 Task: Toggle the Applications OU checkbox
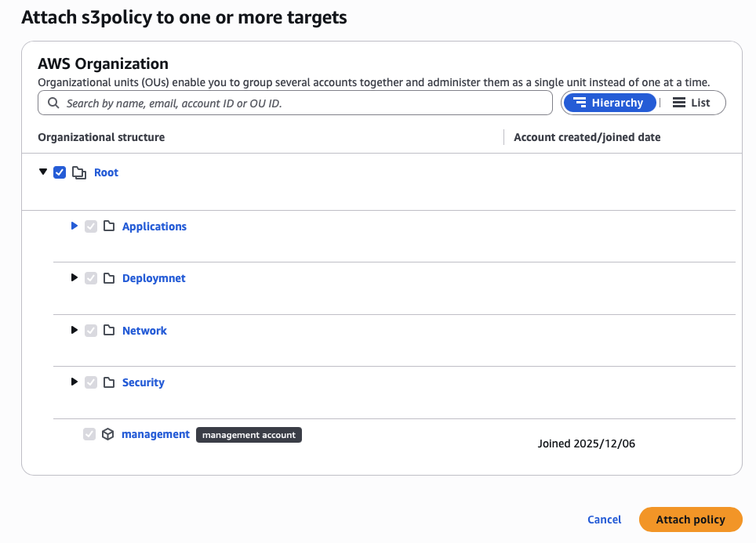pyautogui.click(x=91, y=226)
